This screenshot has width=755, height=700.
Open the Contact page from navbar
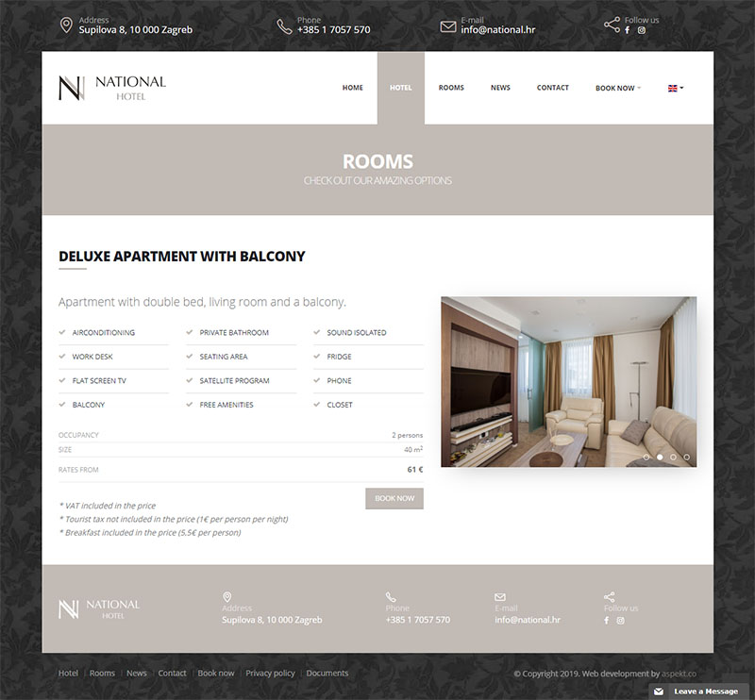click(x=552, y=88)
